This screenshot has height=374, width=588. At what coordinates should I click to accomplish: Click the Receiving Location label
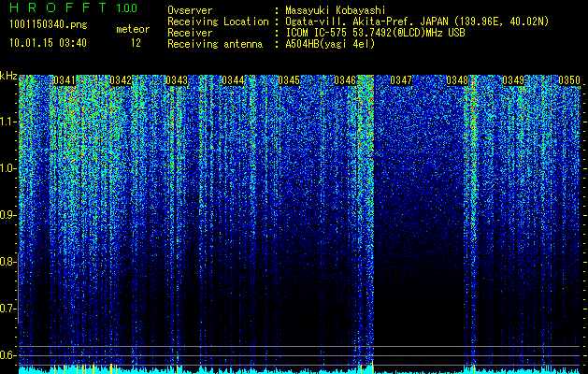[218, 22]
